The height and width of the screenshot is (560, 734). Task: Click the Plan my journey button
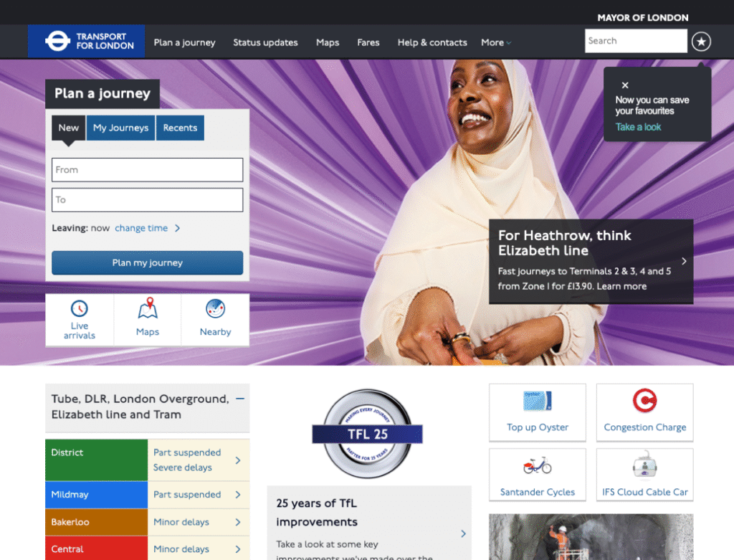coord(148,262)
